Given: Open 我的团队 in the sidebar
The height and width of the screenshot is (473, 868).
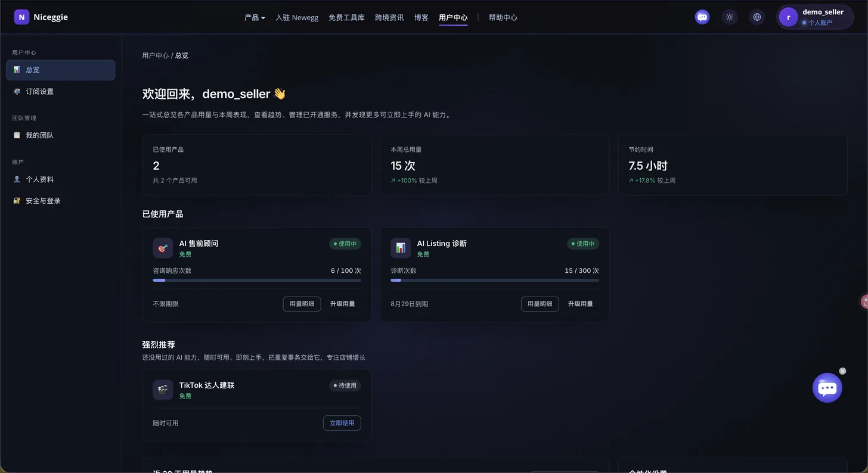Looking at the screenshot, I should [x=60, y=135].
